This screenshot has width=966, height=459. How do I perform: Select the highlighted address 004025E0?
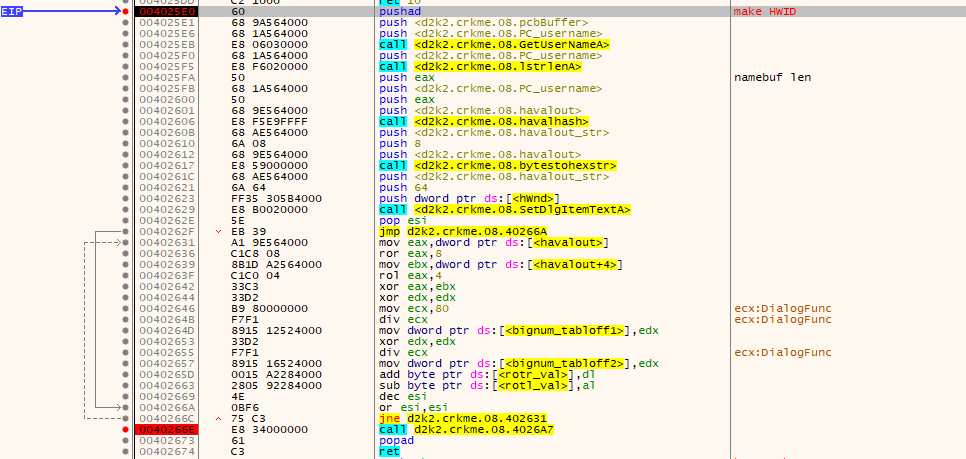[166, 12]
